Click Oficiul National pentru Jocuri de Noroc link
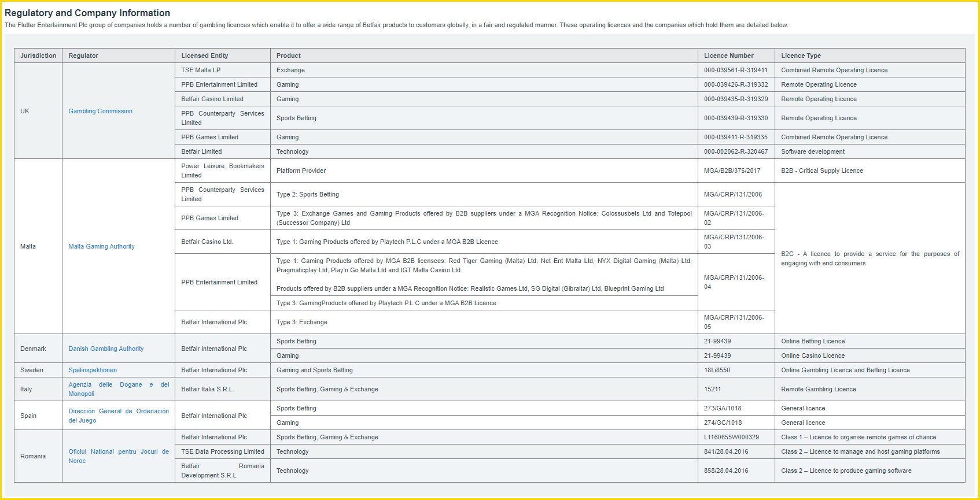Image resolution: width=980 pixels, height=500 pixels. tap(119, 456)
